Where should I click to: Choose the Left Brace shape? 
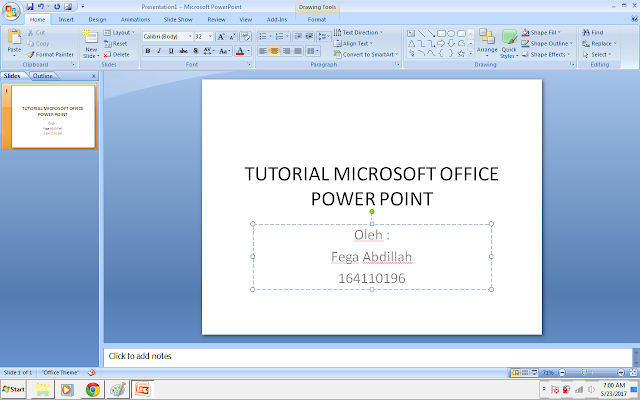tap(441, 53)
